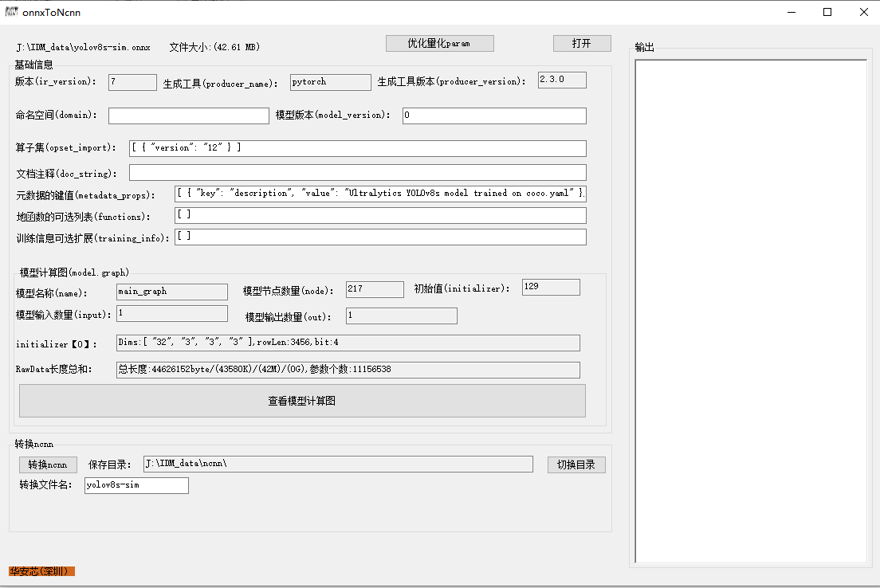Click the 查看模型计算图 button

302,401
